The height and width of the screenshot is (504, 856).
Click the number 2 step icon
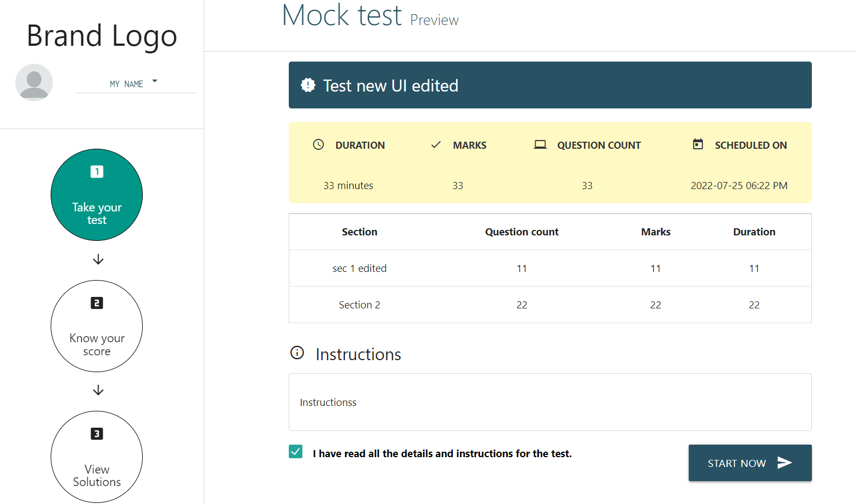(97, 303)
